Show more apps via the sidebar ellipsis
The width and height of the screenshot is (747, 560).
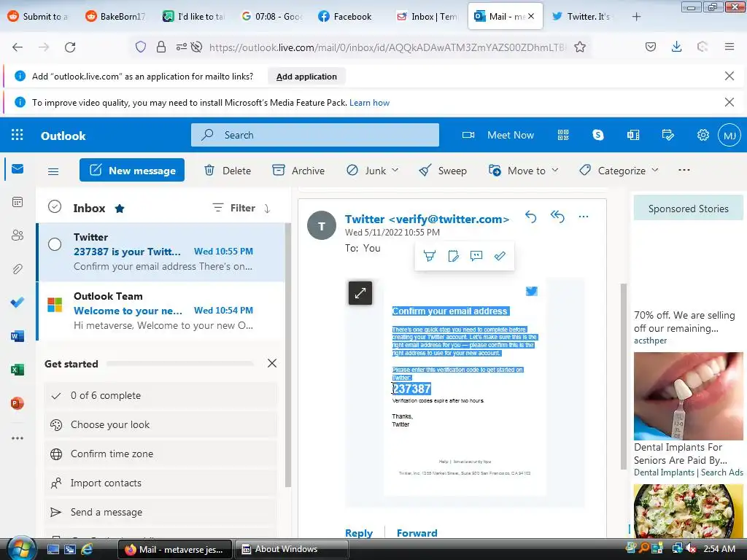(x=18, y=438)
